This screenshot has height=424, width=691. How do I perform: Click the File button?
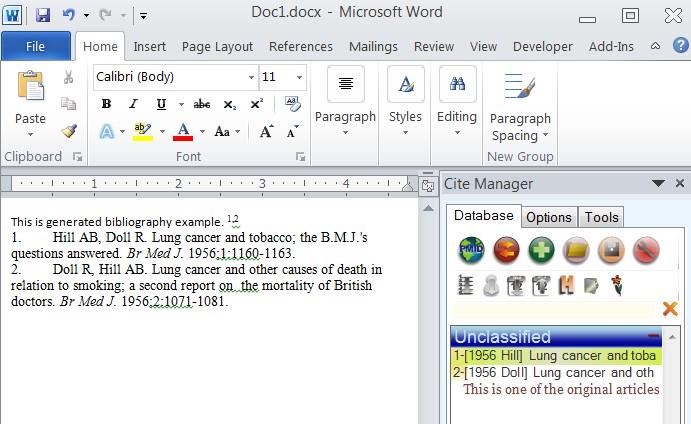coord(35,46)
